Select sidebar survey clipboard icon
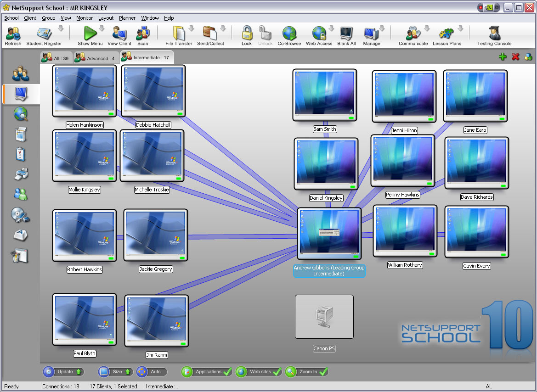 pyautogui.click(x=21, y=154)
